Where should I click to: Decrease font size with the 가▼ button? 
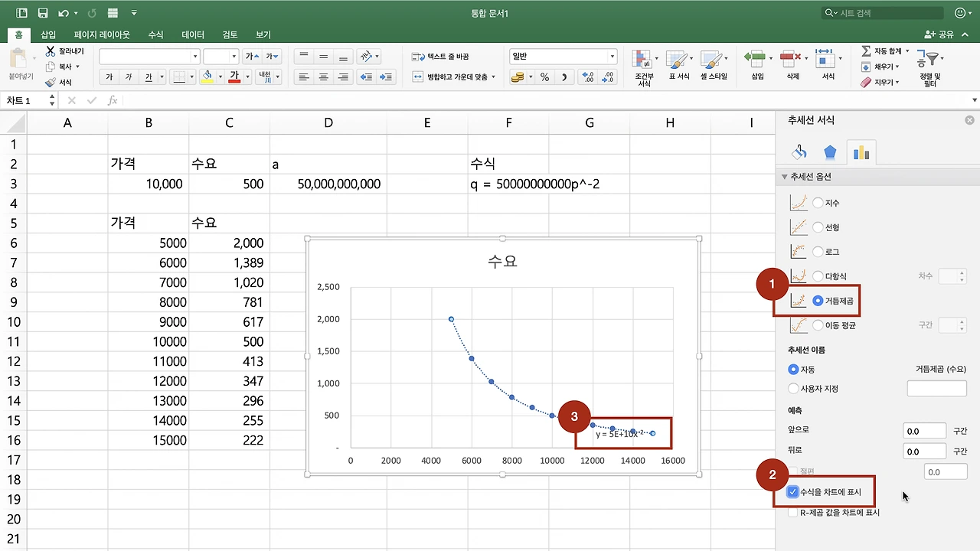click(x=272, y=57)
